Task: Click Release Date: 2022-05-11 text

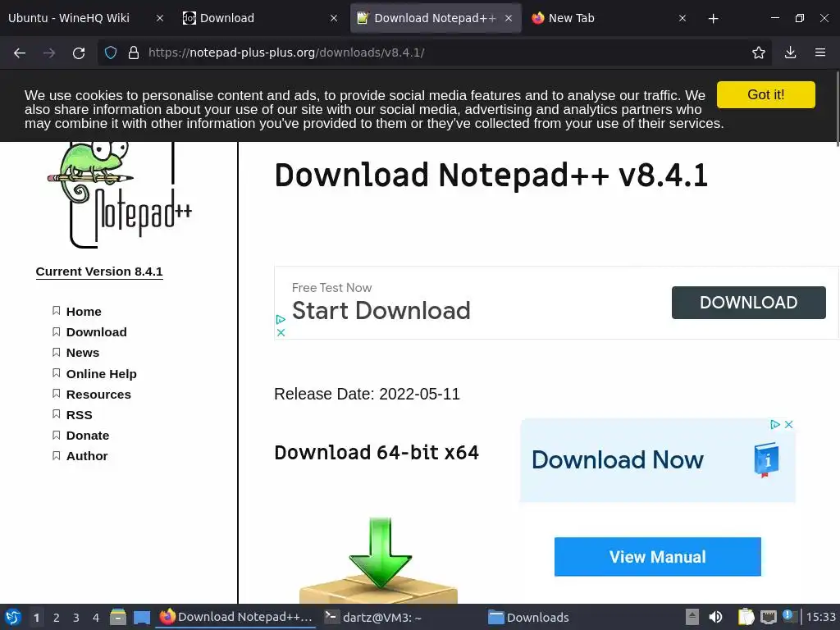Action: click(x=367, y=395)
